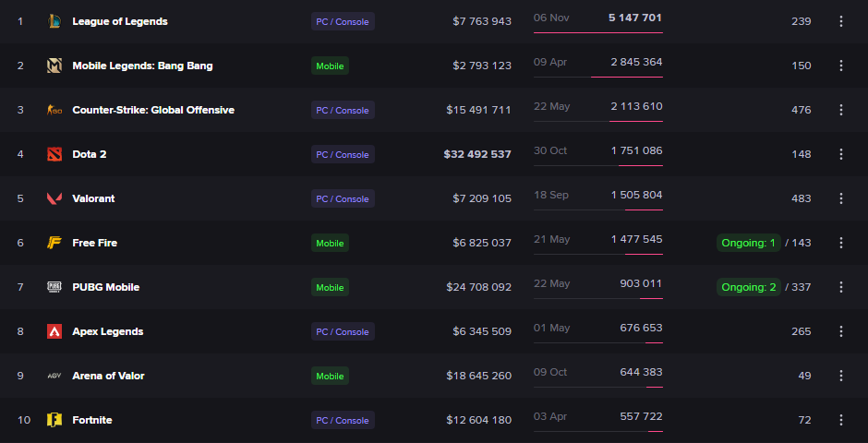Click the Apex Legends logo icon
The height and width of the screenshot is (443, 868).
coord(54,331)
